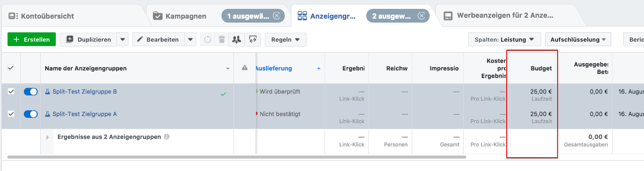The width and height of the screenshot is (644, 171).
Task: Click the audience people icon in toolbar
Action: [x=237, y=39]
